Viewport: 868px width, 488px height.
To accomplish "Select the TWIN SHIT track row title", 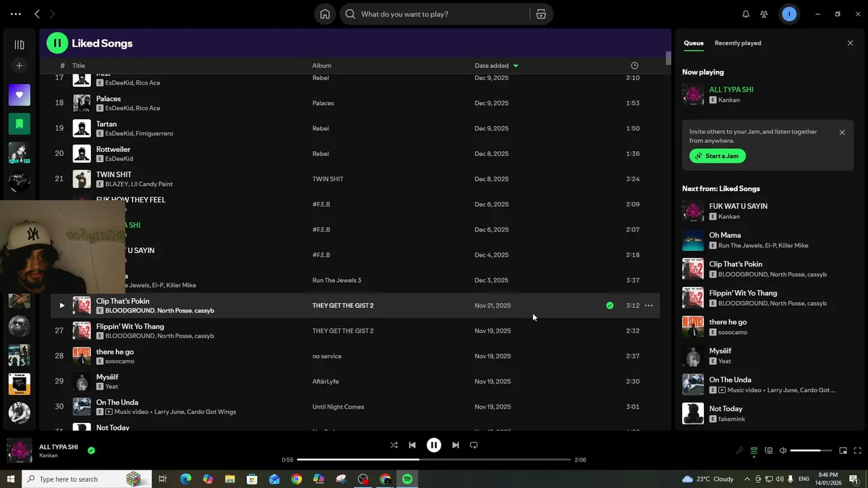I will coord(114,175).
